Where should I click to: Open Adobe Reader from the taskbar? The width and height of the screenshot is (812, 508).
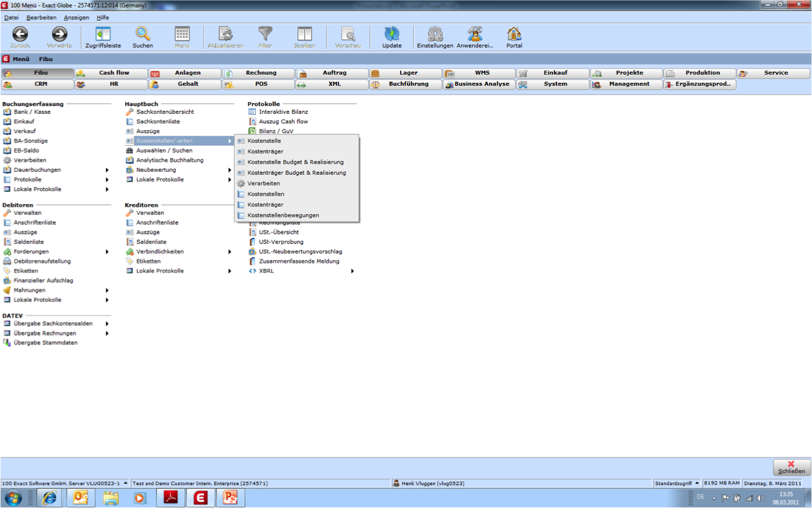point(170,497)
